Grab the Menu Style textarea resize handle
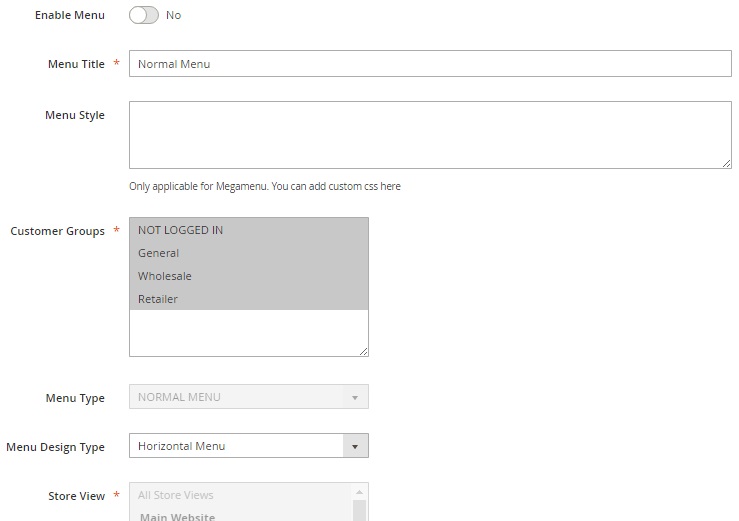 [x=726, y=163]
